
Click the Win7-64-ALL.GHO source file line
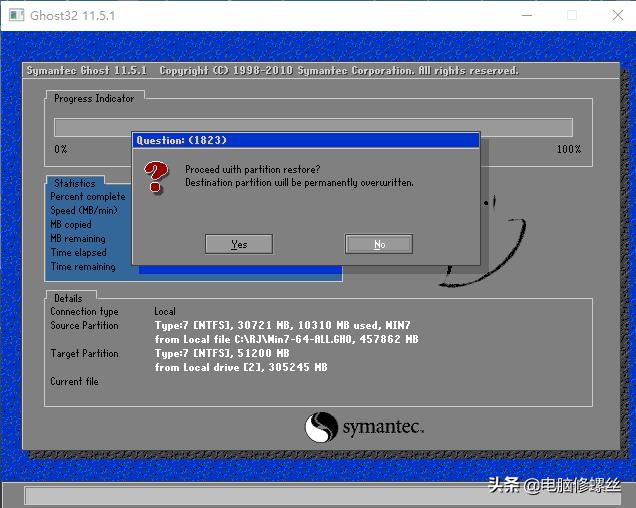tap(286, 340)
